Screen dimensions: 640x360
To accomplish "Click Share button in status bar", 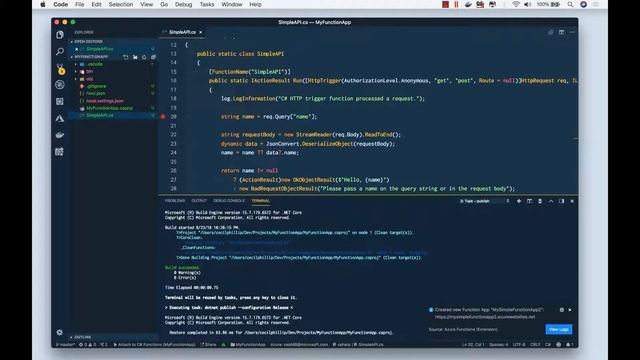I will point(208,344).
